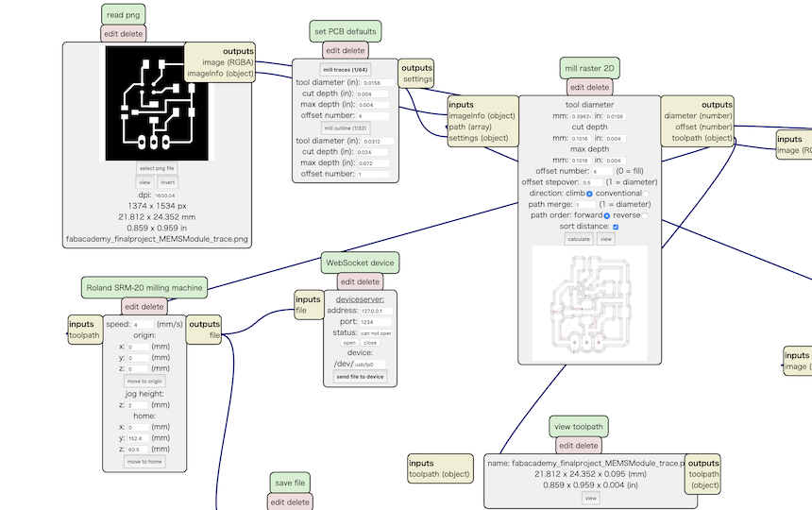The width and height of the screenshot is (812, 510).
Task: Toggle the sort distance checkbox
Action: tap(616, 227)
